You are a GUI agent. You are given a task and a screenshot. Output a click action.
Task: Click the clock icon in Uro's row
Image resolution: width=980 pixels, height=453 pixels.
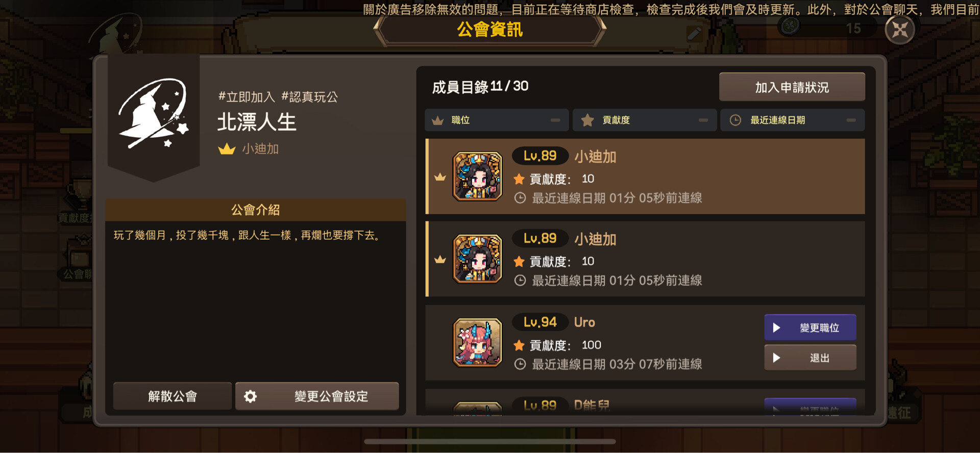pyautogui.click(x=520, y=364)
